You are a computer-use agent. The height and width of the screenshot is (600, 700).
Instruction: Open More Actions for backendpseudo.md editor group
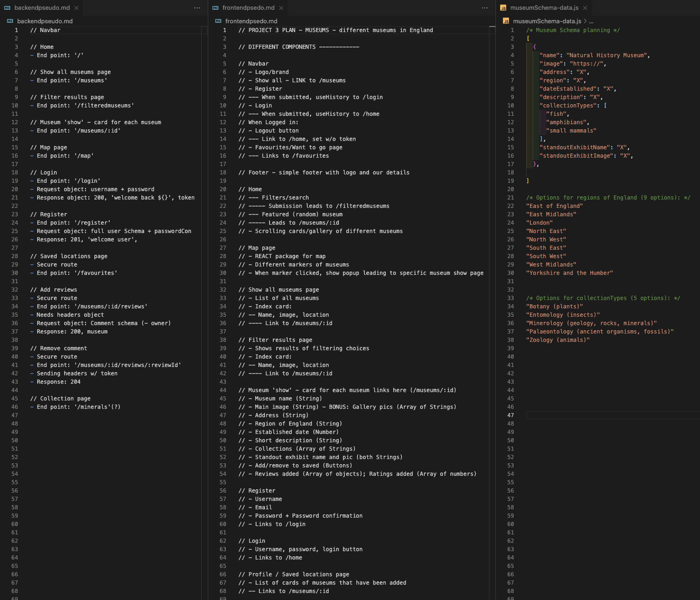tap(197, 8)
